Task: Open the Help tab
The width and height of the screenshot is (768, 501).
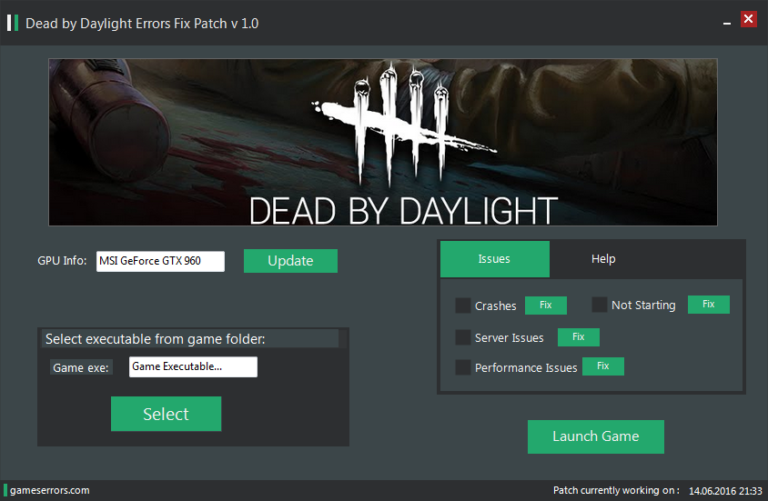Action: pyautogui.click(x=603, y=259)
